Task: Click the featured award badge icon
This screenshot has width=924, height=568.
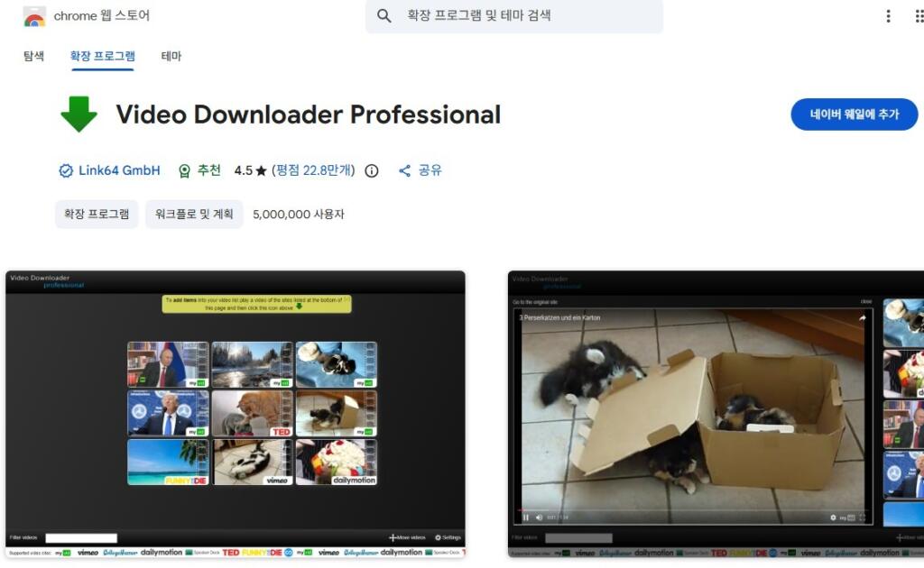Action: click(185, 170)
